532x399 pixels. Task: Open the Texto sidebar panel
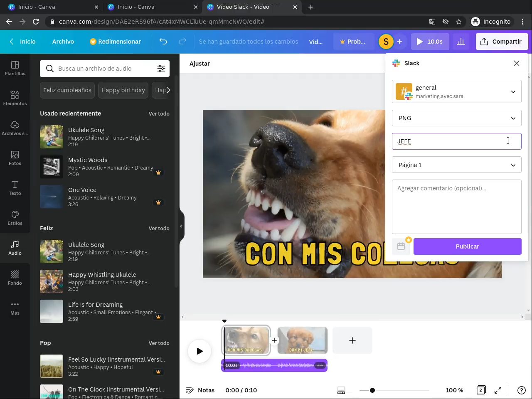point(15,188)
